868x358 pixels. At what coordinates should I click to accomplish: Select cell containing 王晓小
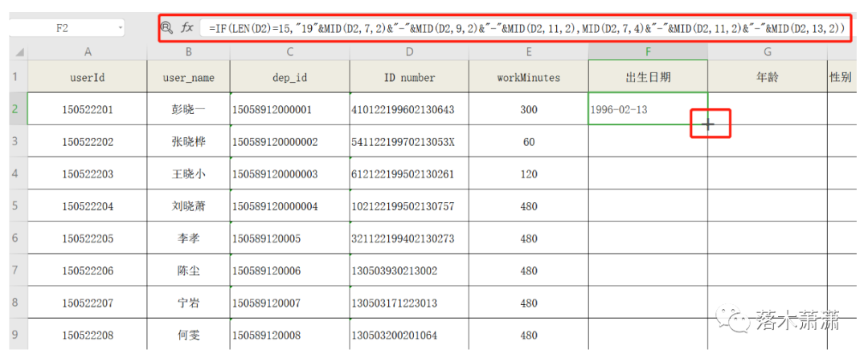[x=188, y=173]
